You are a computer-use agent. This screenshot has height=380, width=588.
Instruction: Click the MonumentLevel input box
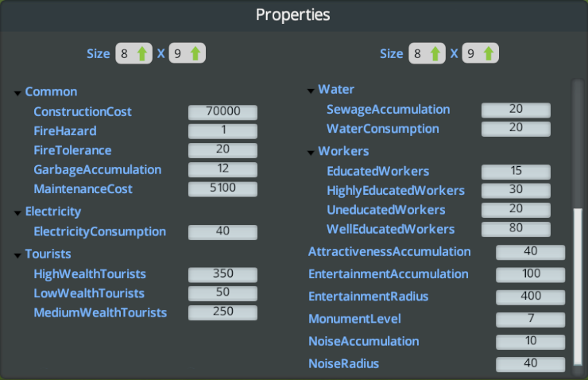[530, 320]
